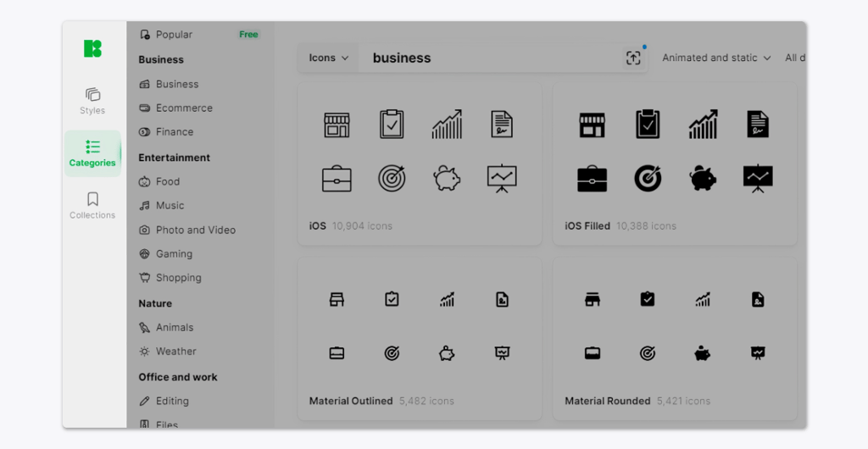Select the Categories sidebar tab
This screenshot has height=449, width=868.
pyautogui.click(x=92, y=153)
